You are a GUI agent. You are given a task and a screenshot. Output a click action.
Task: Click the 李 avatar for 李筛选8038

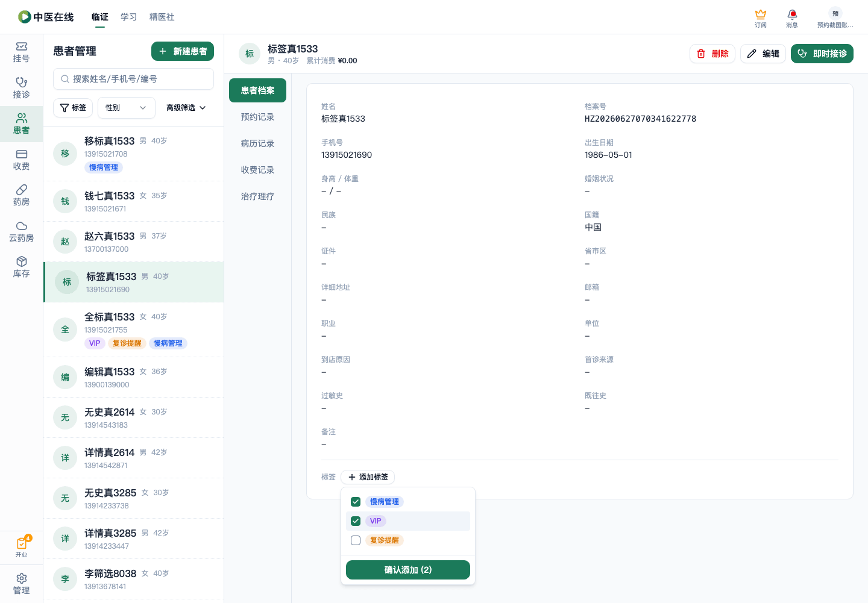[65, 579]
